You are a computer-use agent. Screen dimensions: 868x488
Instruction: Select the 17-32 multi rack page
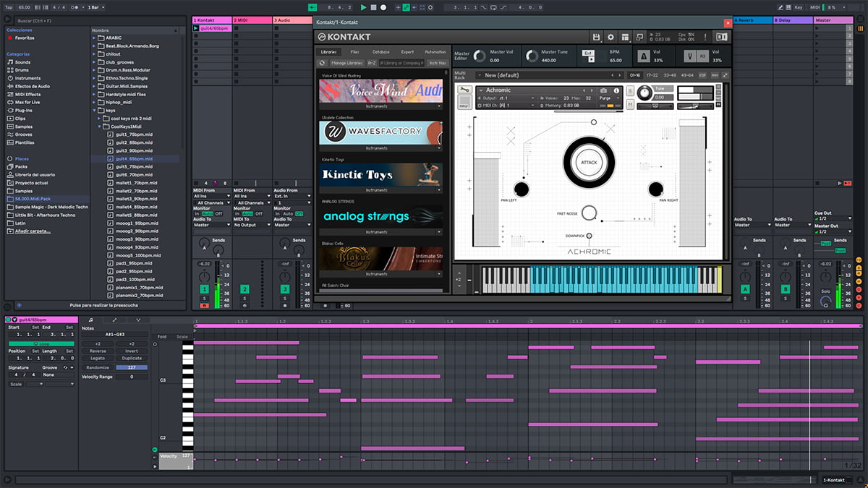[652, 75]
